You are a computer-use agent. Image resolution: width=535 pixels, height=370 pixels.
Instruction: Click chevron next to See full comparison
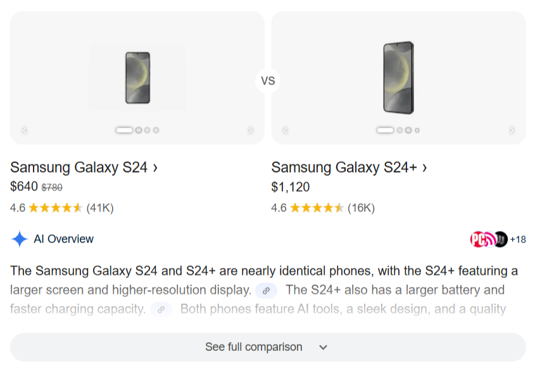point(323,347)
